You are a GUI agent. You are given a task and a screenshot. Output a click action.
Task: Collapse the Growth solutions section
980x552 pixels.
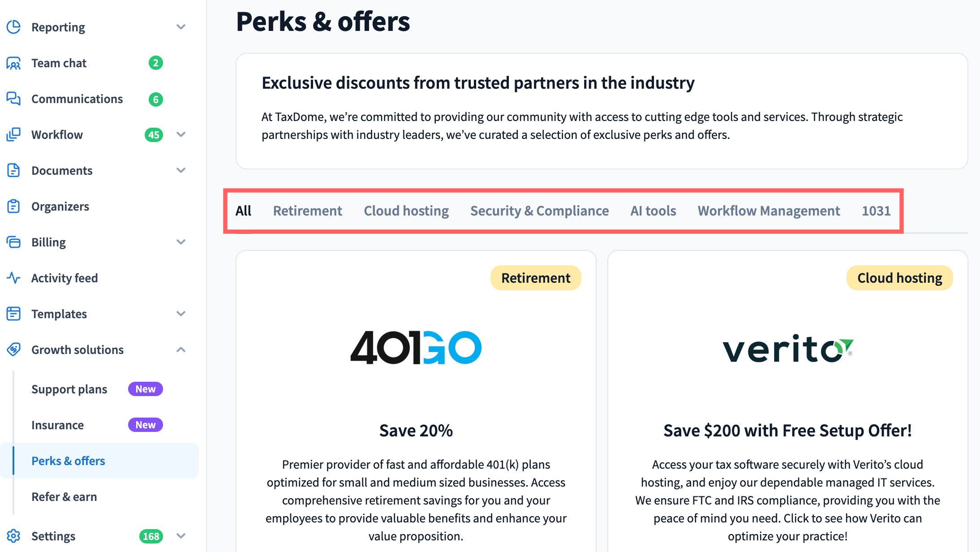pyautogui.click(x=181, y=349)
